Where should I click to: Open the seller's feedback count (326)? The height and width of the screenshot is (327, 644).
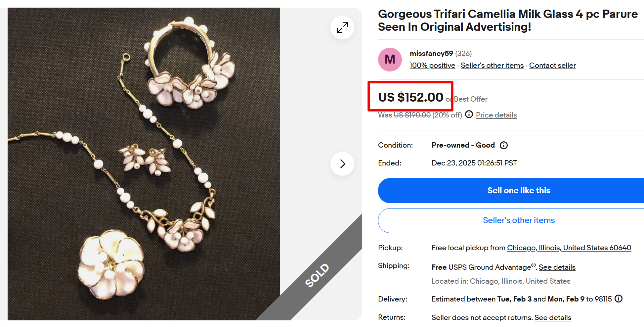[463, 53]
